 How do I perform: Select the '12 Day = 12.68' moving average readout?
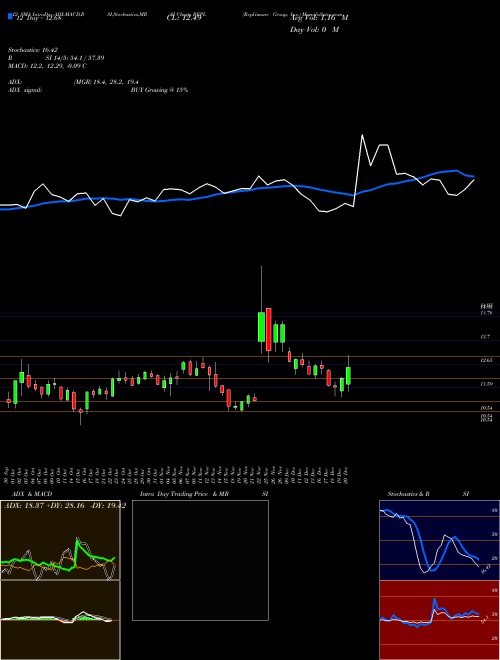(38, 18)
